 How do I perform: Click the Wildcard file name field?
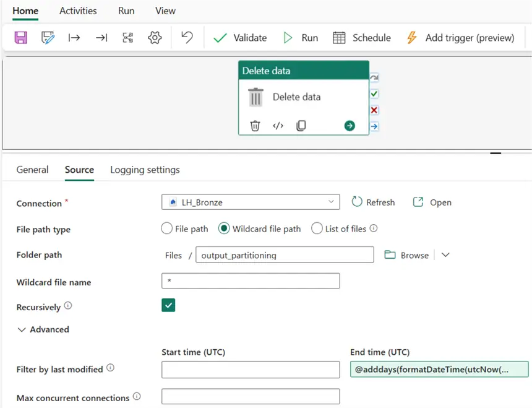pos(251,281)
